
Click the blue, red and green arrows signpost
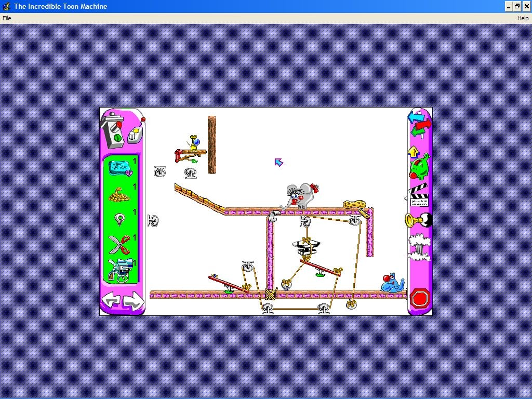(x=419, y=124)
